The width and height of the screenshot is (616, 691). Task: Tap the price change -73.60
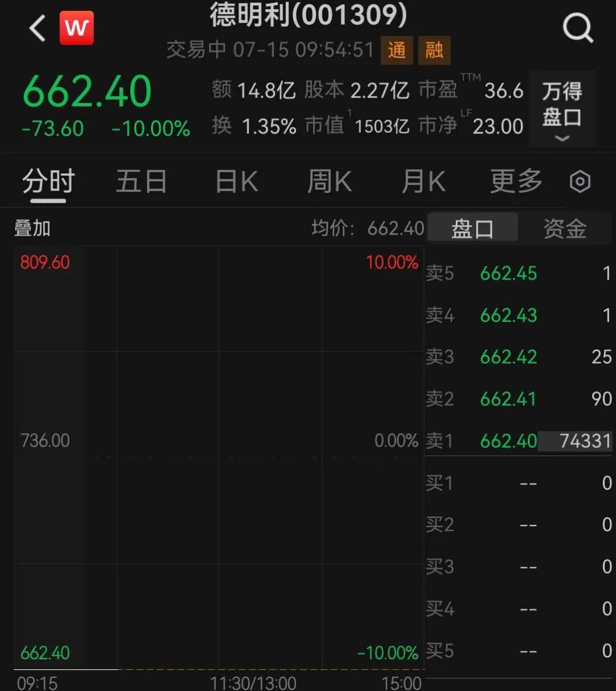[52, 129]
